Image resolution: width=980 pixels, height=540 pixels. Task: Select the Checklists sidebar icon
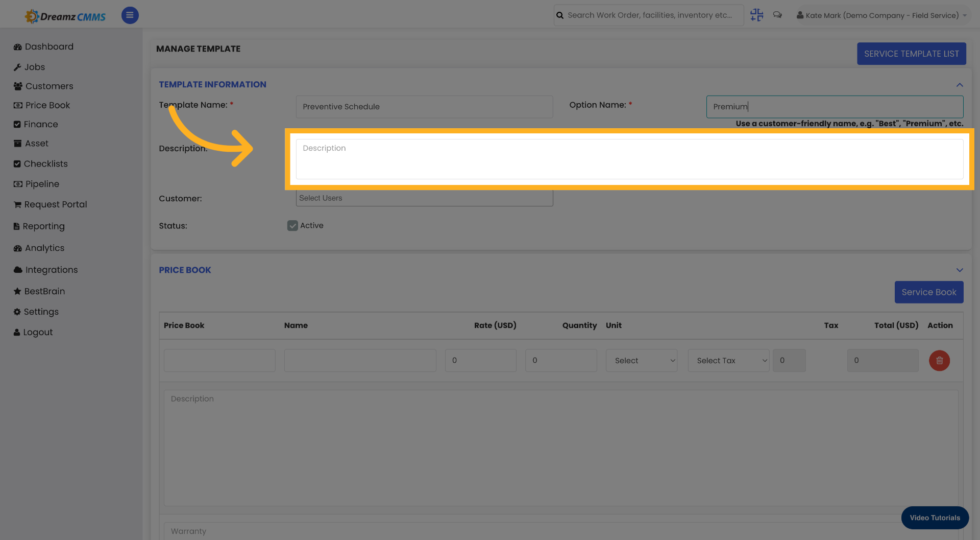[17, 163]
